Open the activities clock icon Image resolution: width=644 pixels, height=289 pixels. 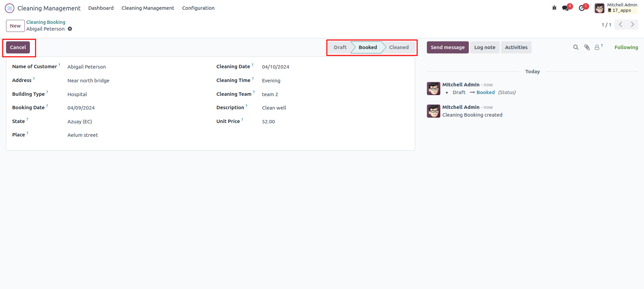click(x=582, y=8)
